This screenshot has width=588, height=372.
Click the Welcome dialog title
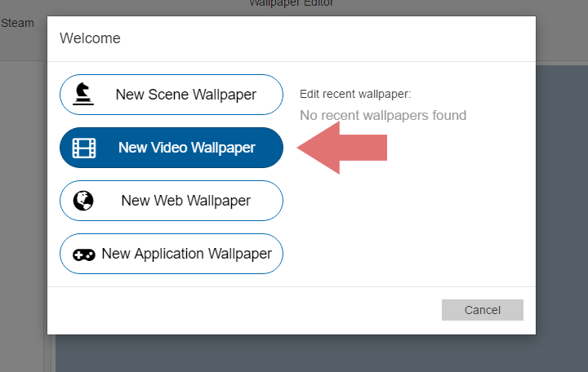(90, 38)
